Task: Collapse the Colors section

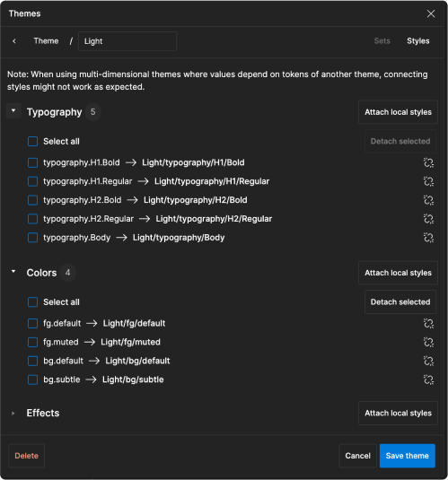Action: [13, 272]
